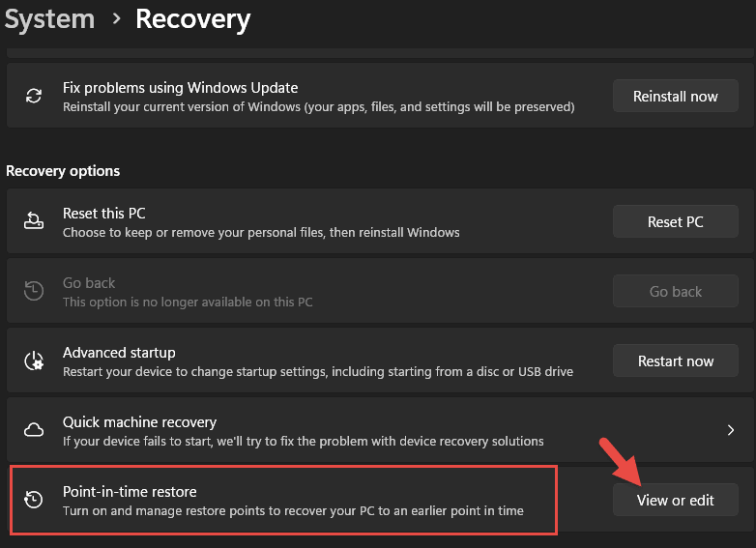Click the greyed-out Go back button

point(676,291)
